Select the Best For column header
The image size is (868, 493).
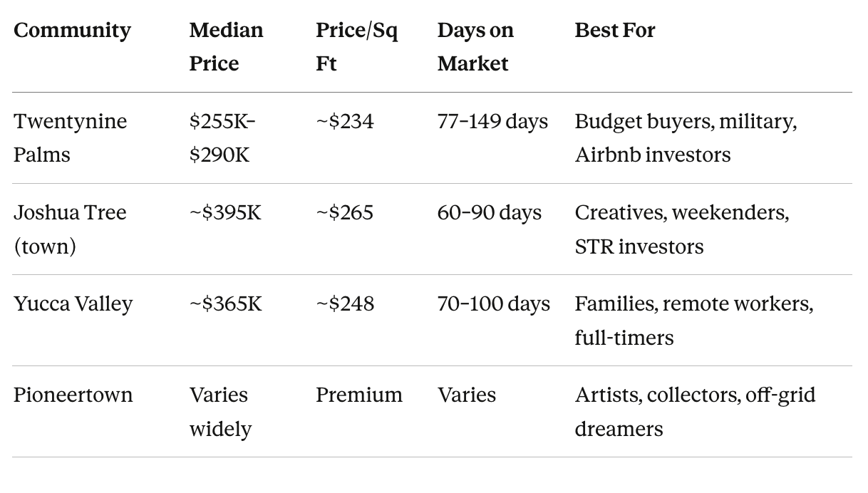pos(614,31)
